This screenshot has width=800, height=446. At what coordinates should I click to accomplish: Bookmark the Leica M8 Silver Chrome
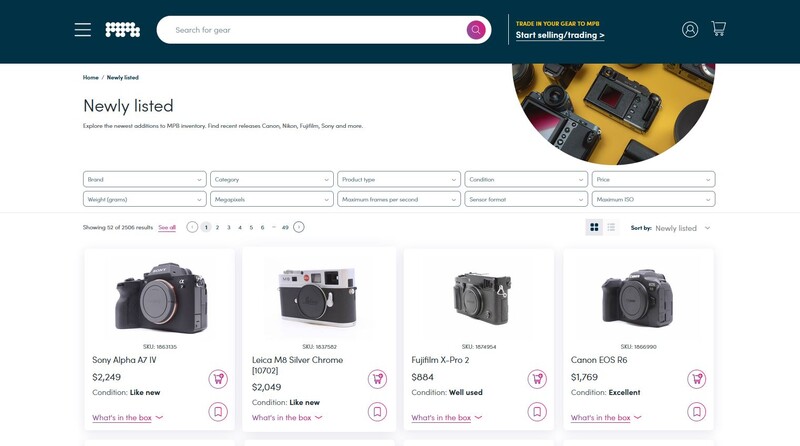377,411
